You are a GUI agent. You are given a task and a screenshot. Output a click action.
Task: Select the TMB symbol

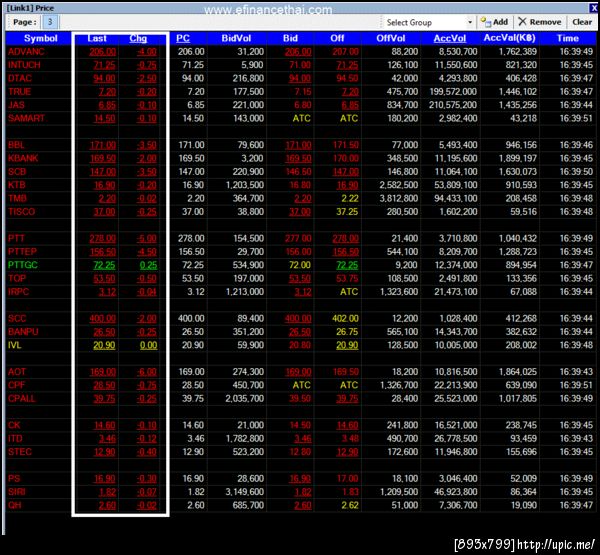point(17,198)
